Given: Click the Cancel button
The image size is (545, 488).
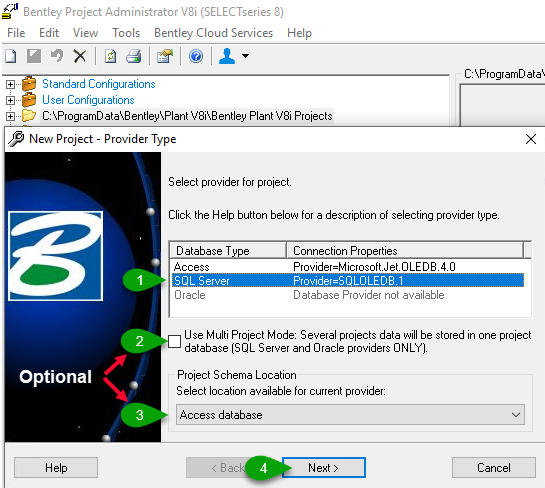Looking at the screenshot, I should point(494,468).
